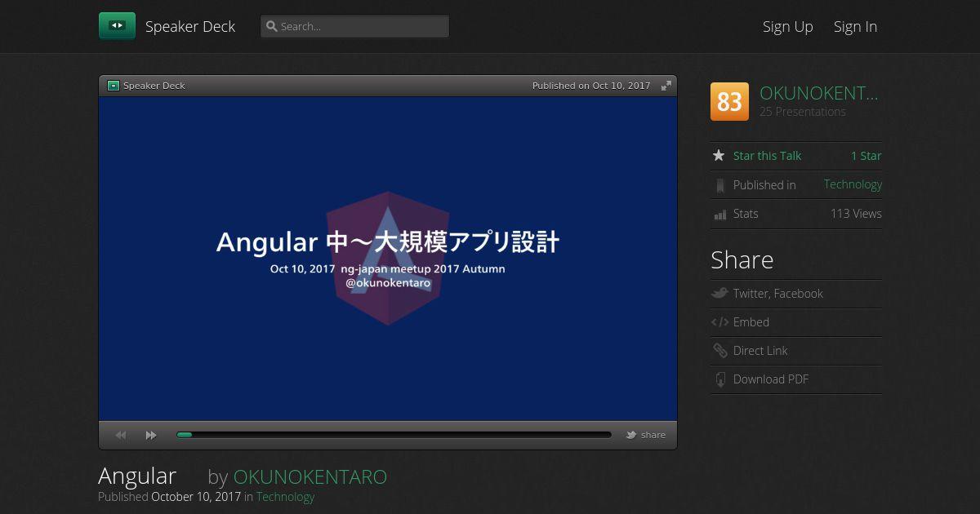Click the Angular presentation title
The height and width of the screenshot is (514, 980).
coord(137,476)
